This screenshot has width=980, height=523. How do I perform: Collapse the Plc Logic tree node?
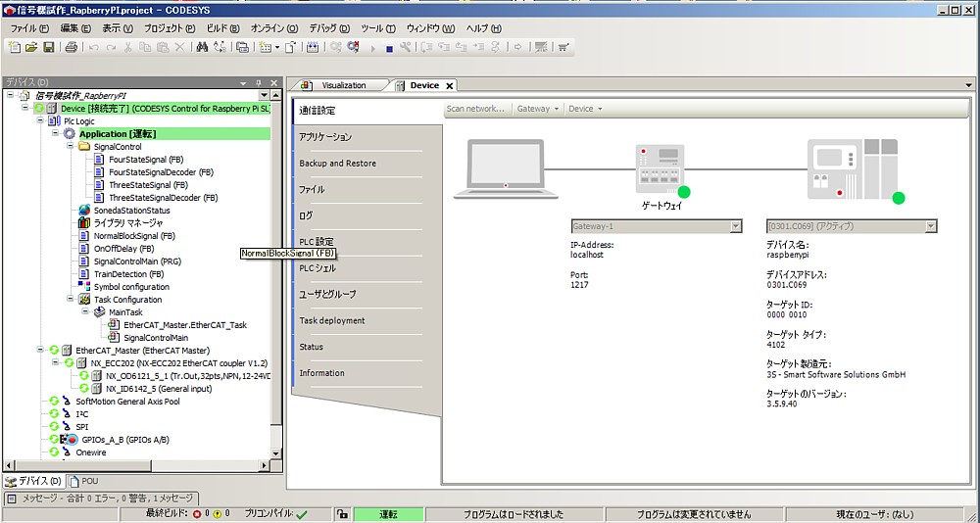40,120
